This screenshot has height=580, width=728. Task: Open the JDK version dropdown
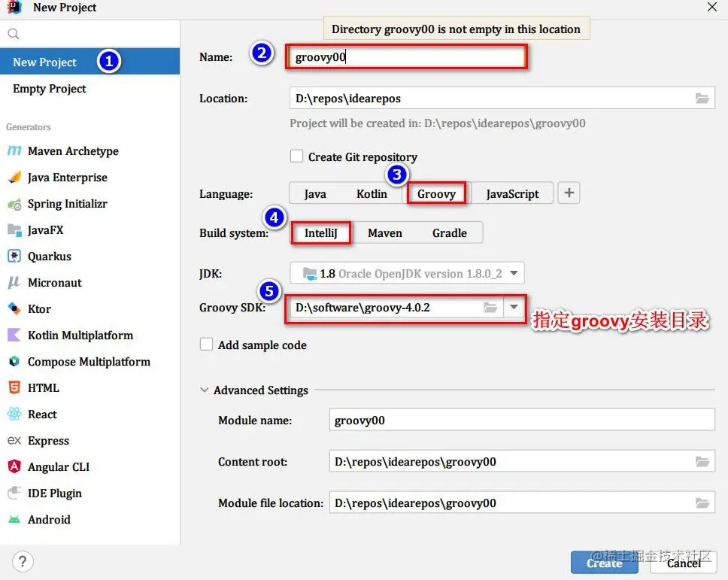click(516, 273)
